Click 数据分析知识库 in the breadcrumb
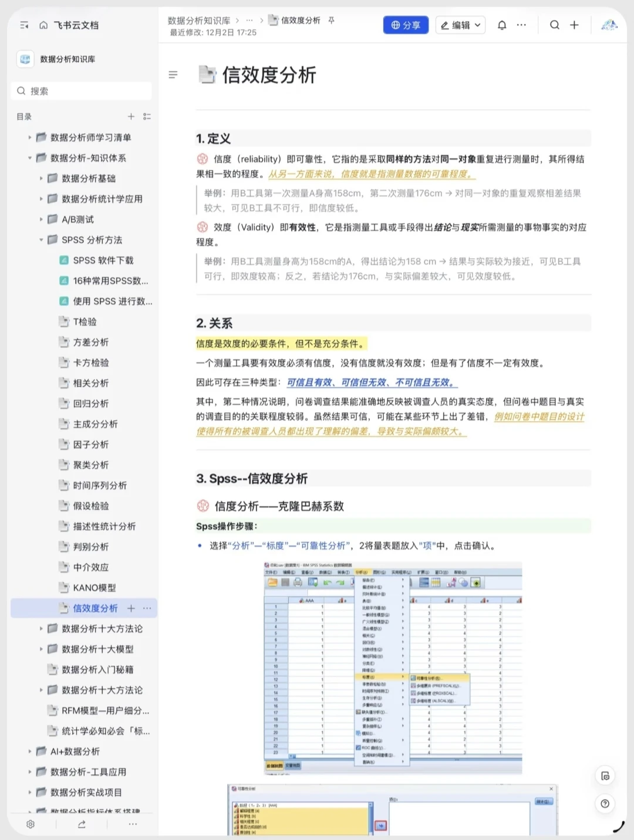634x840 pixels. click(x=197, y=19)
